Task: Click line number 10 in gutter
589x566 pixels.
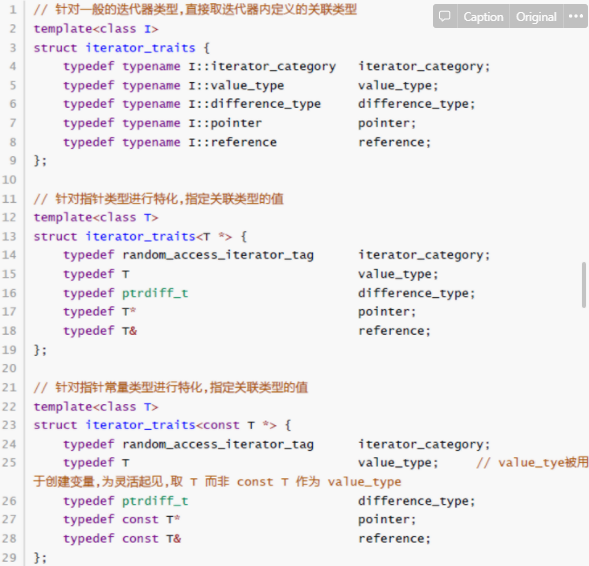Action: [9, 180]
